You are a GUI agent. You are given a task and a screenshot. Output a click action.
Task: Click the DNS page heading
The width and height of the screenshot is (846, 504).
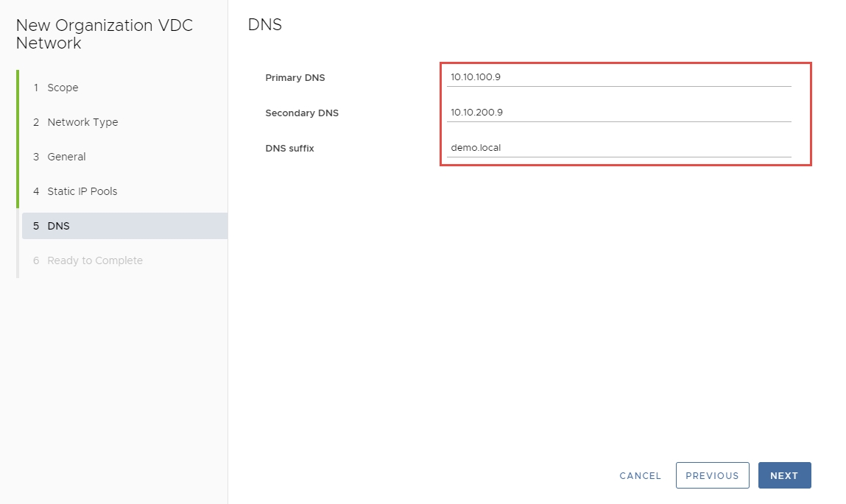coord(264,25)
